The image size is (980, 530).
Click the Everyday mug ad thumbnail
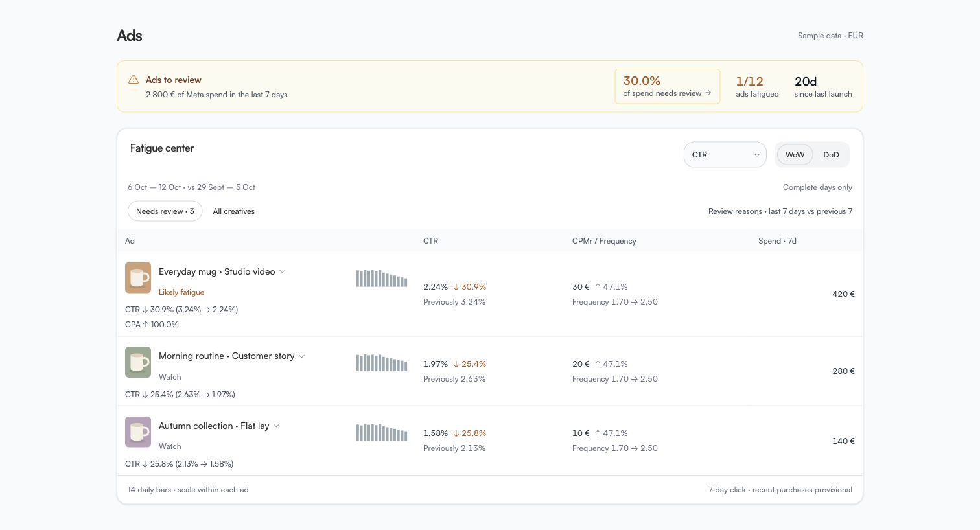138,277
